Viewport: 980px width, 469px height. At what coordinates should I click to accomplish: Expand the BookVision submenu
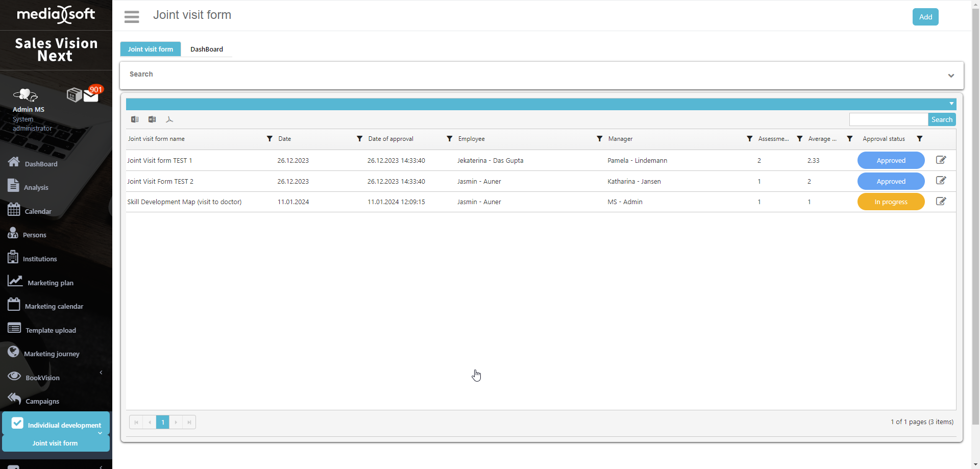(101, 373)
